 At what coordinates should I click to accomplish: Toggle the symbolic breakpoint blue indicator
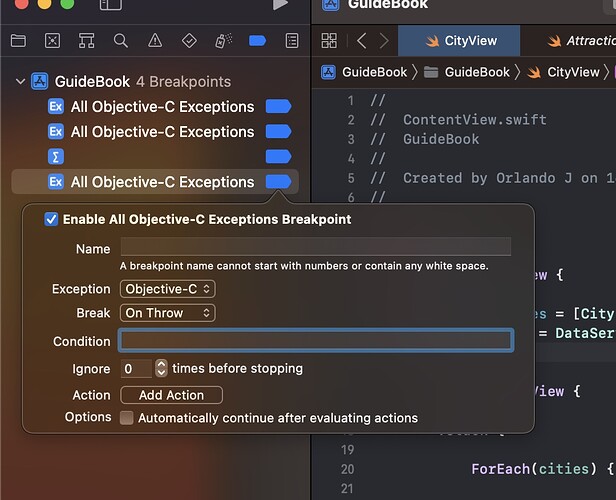pyautogui.click(x=278, y=157)
